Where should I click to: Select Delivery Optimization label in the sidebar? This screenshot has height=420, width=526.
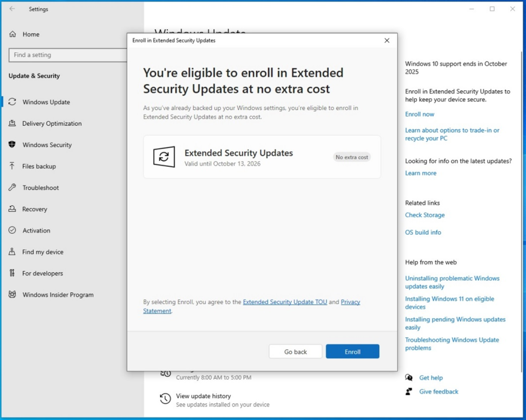(x=52, y=123)
